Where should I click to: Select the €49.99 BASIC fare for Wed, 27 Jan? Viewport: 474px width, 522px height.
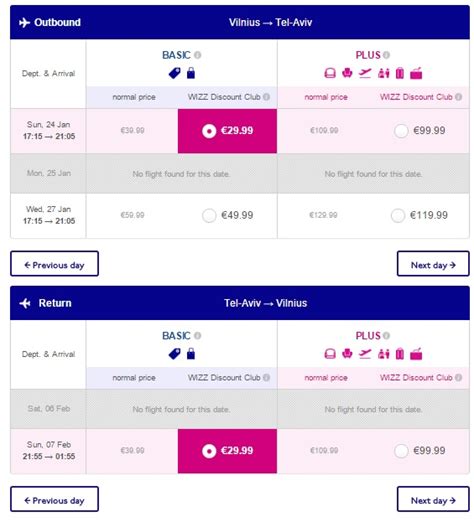click(209, 216)
